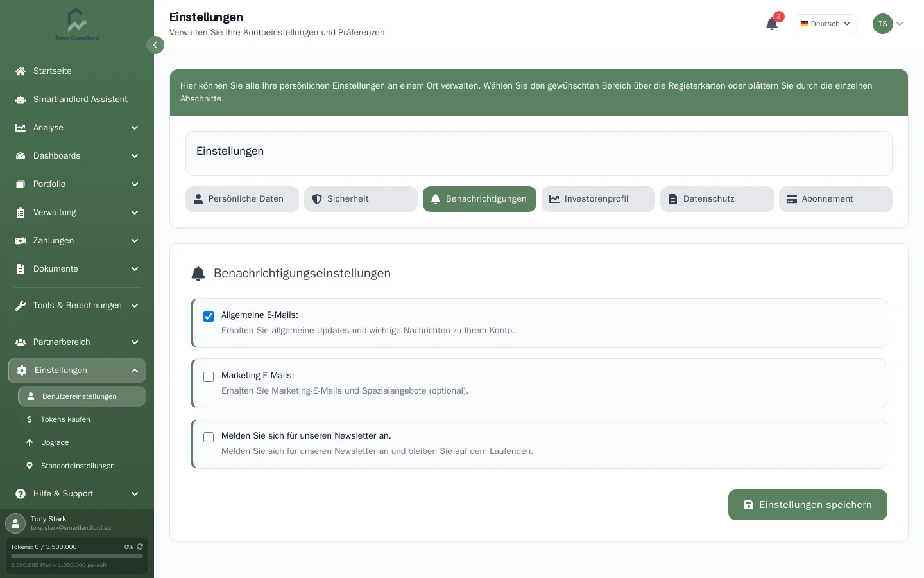Collapse the Einstellungen sidebar section
The image size is (924, 578).
point(135,371)
